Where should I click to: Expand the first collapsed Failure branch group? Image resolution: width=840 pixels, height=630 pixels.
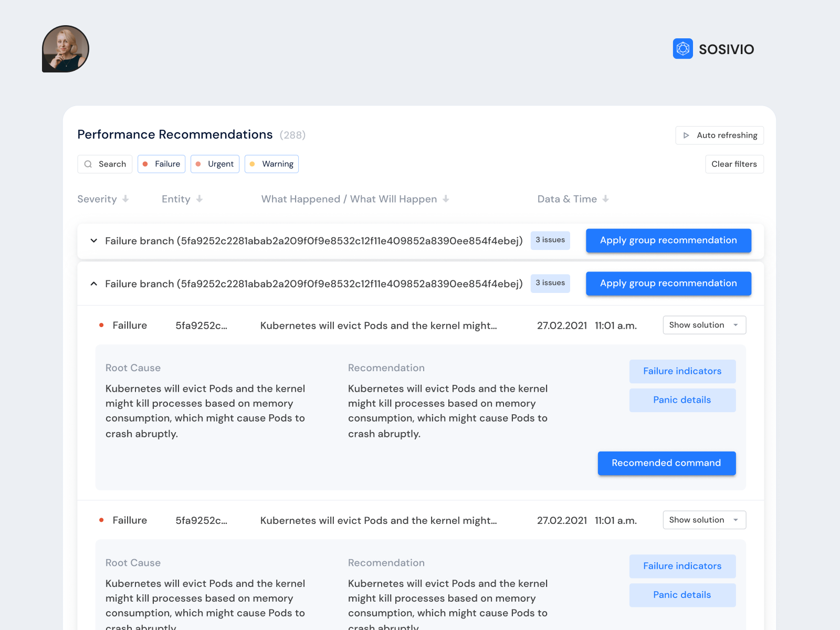coord(94,240)
